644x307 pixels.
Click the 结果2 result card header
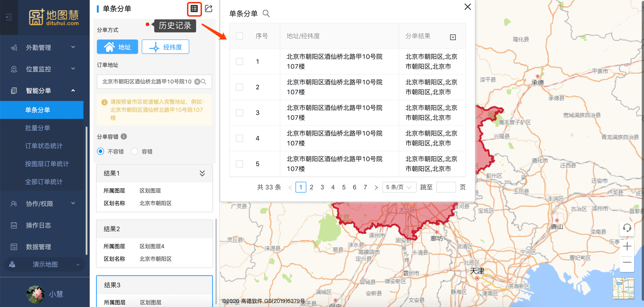[154, 229]
